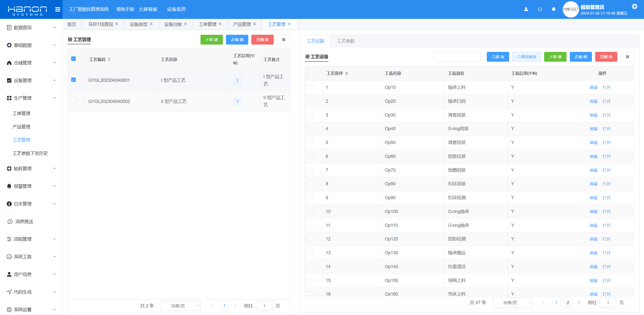
Task: Expand 系统工具 sidebar menu
Action: (31, 257)
